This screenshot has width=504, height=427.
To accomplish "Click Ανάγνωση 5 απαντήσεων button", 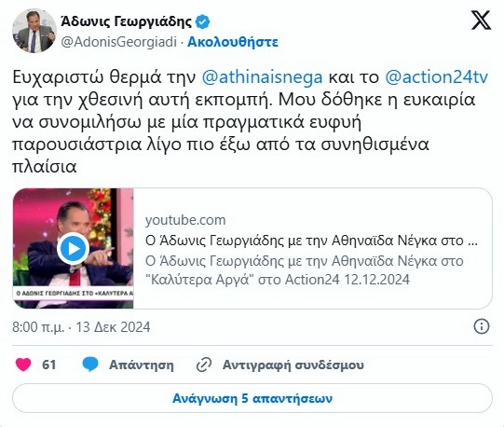I will click(x=252, y=398).
